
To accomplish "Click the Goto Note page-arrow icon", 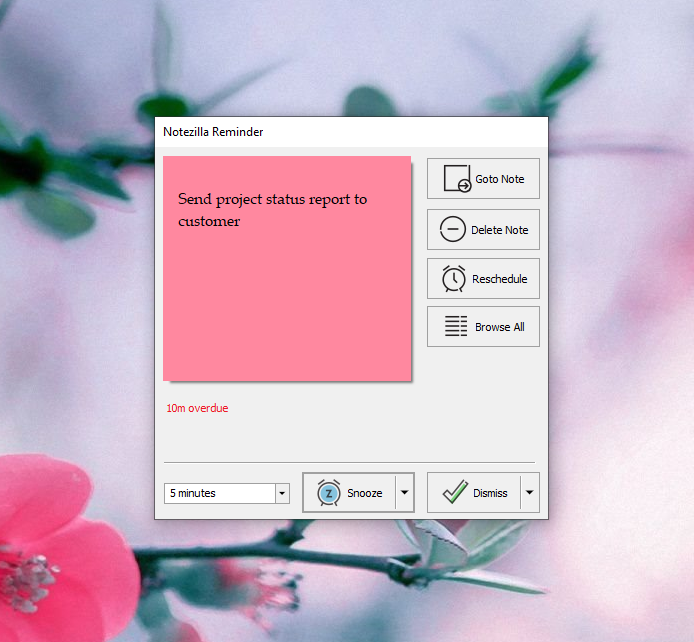I will (x=457, y=179).
